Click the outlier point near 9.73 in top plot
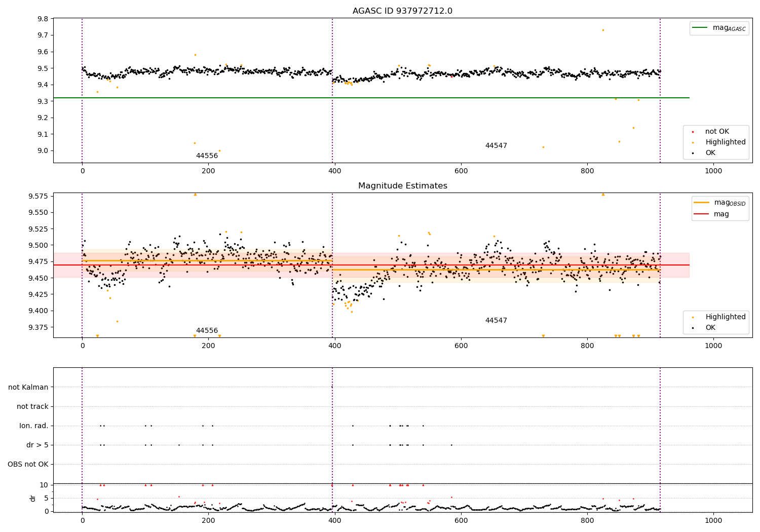The height and width of the screenshot is (532, 760). 603,30
